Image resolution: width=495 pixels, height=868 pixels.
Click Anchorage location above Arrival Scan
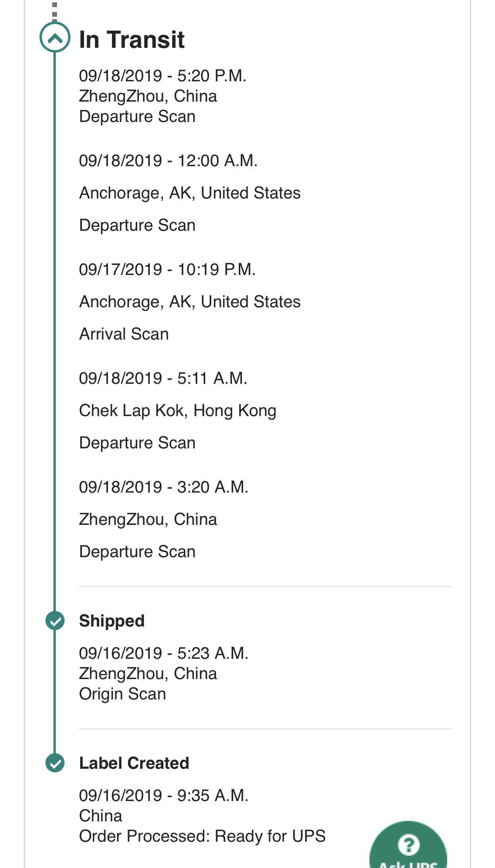pos(190,302)
